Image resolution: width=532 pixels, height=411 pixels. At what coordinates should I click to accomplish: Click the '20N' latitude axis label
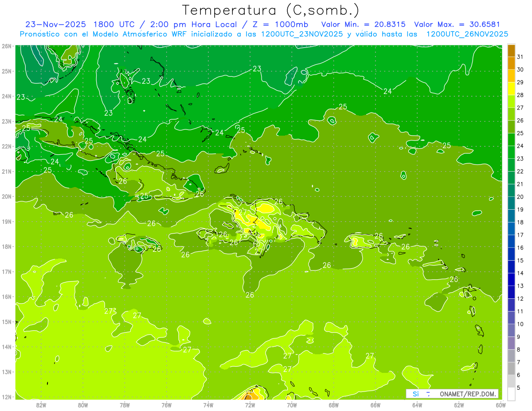click(7, 196)
